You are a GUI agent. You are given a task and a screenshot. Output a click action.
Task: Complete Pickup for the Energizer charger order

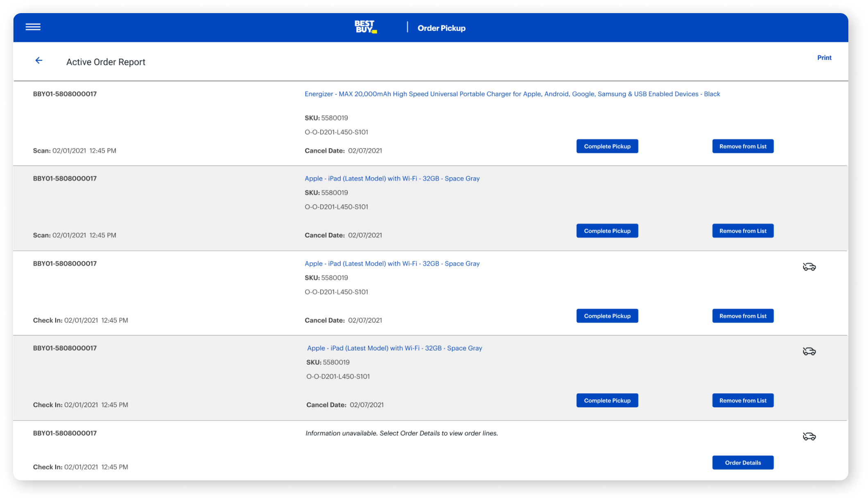click(x=607, y=146)
